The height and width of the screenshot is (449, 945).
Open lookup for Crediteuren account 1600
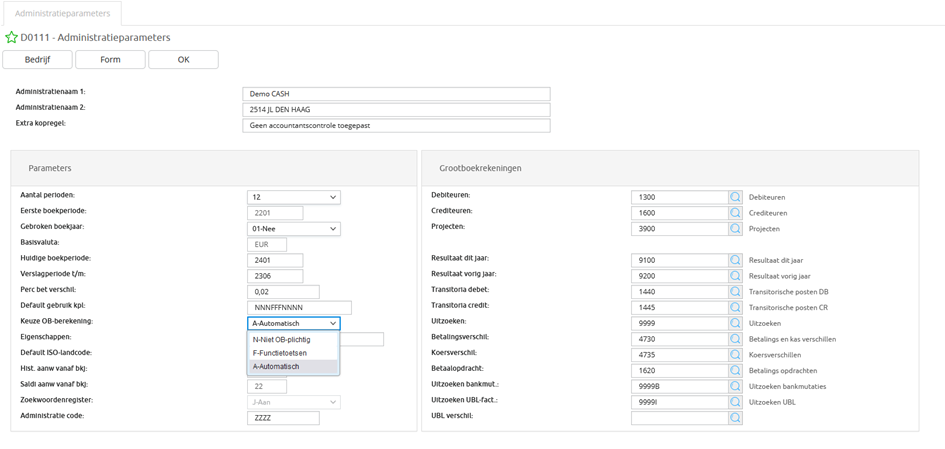[736, 213]
